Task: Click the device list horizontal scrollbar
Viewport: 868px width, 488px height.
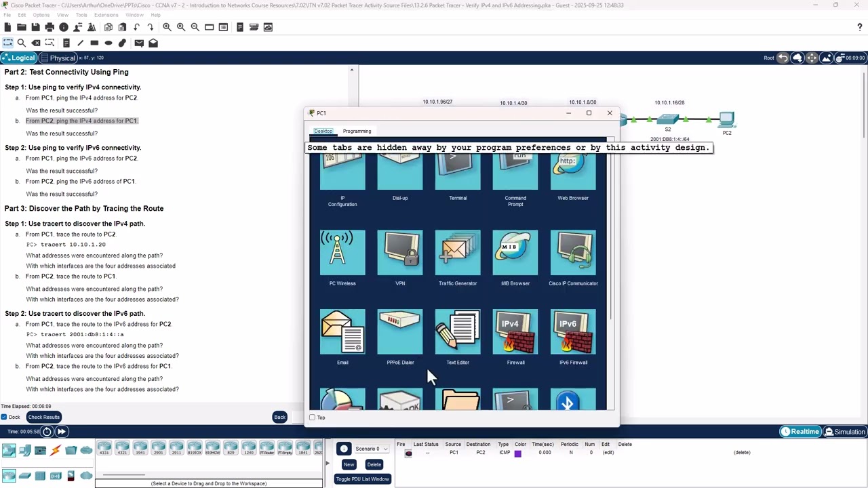Action: tap(123, 475)
